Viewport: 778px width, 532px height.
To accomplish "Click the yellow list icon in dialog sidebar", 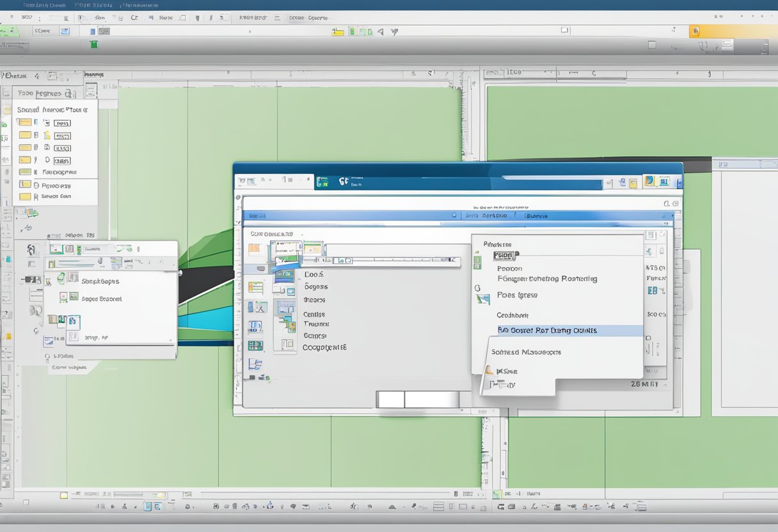I will point(255,288).
